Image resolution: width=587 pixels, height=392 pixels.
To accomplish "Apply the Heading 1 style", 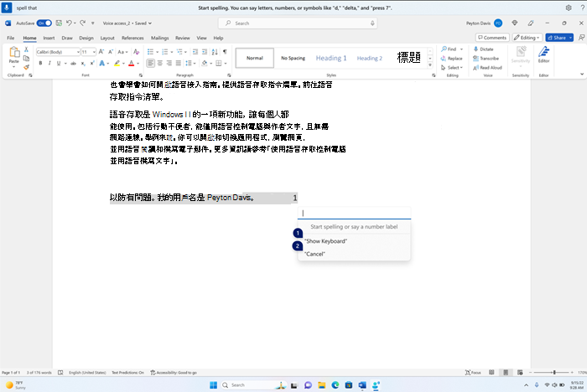I will point(331,58).
